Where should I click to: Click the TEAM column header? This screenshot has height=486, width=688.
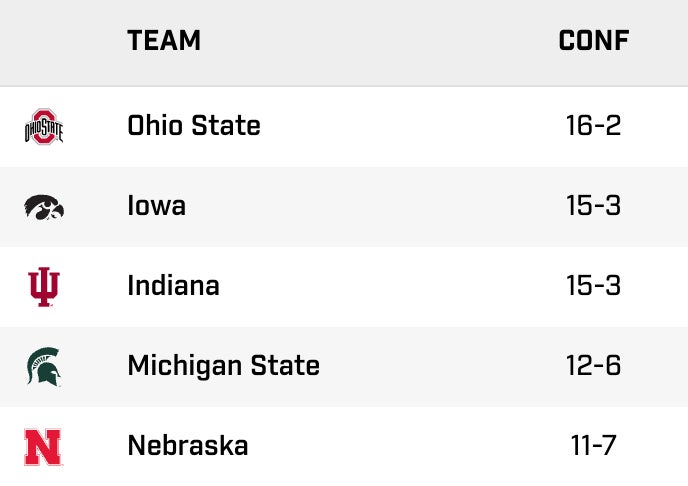[x=164, y=41]
